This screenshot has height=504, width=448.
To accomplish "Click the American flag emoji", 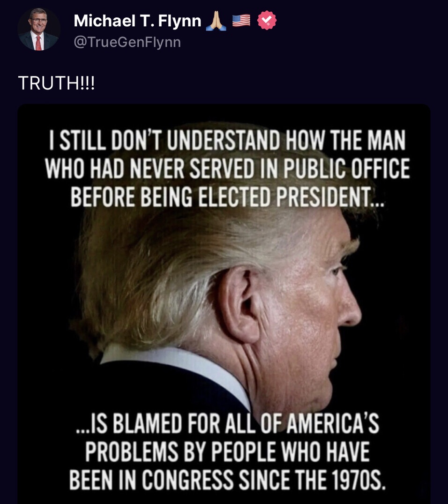I will [241, 21].
